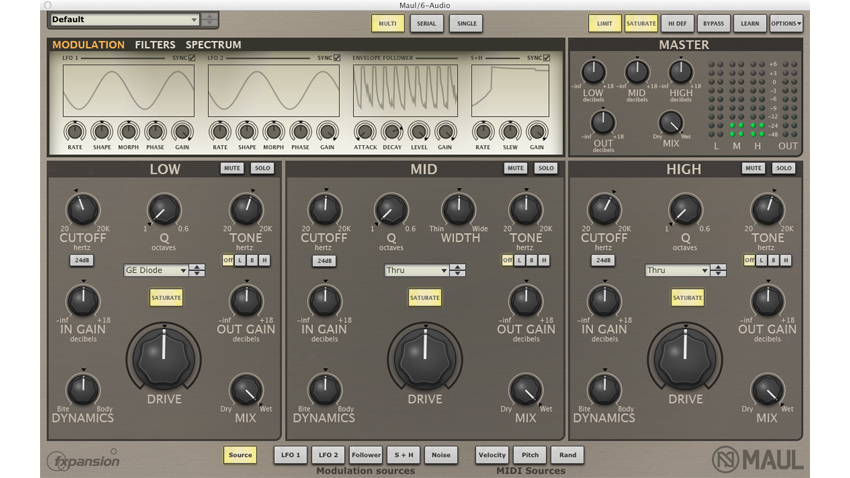Screen dimensions: 850x478
Task: Click the Low band Mix dry/wet knob
Action: click(246, 390)
